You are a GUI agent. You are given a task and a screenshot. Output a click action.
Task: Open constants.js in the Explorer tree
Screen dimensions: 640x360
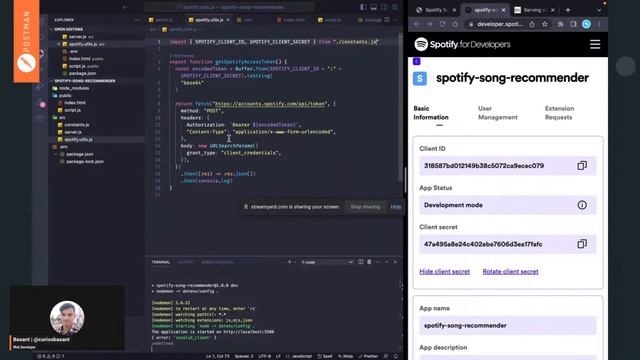point(76,125)
